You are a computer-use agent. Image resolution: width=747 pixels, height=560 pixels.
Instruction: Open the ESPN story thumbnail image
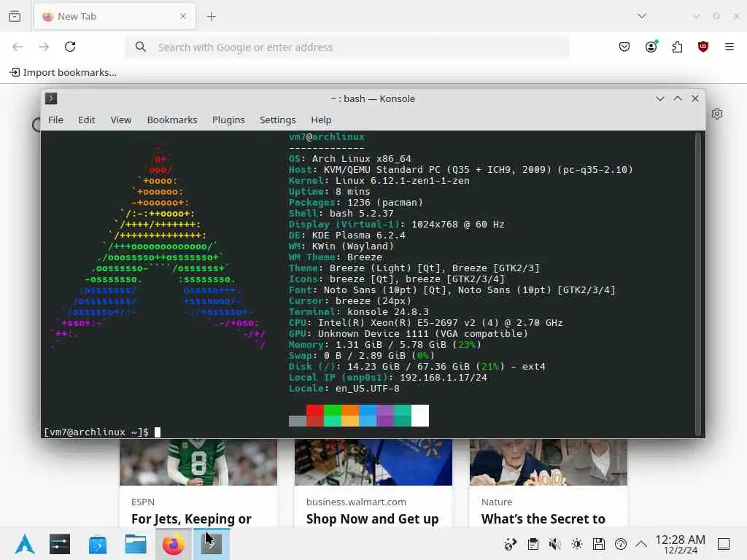coord(198,462)
